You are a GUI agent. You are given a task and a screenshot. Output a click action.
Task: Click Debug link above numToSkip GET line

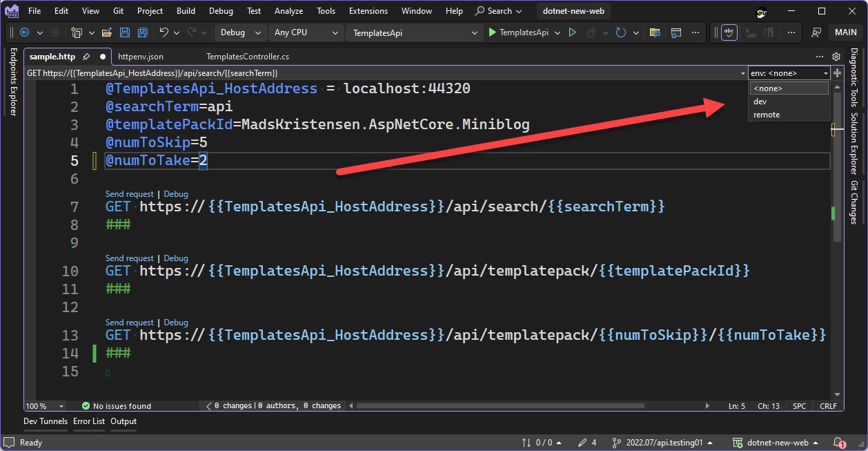click(176, 323)
